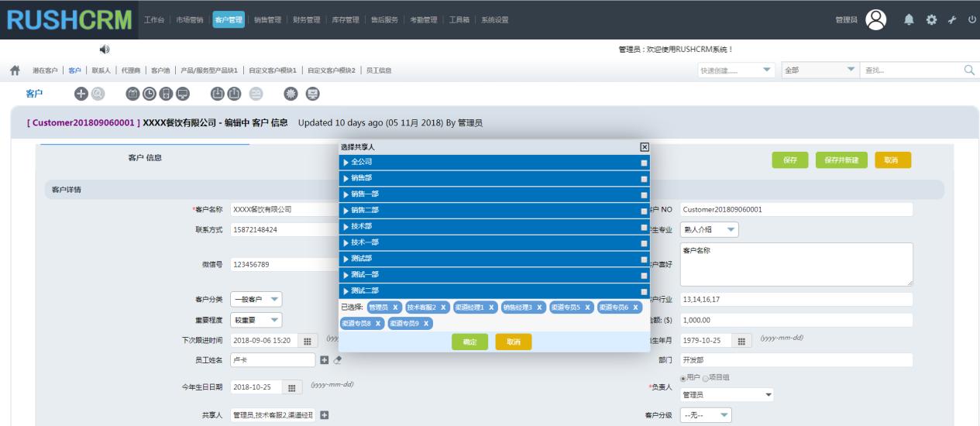
Task: Expand the 测试一部 node arrow
Action: tap(346, 274)
